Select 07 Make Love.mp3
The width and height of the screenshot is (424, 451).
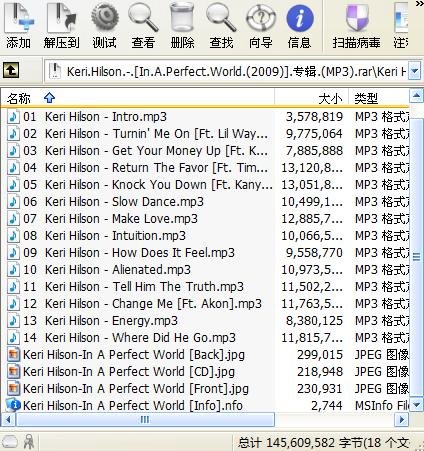pyautogui.click(x=102, y=219)
